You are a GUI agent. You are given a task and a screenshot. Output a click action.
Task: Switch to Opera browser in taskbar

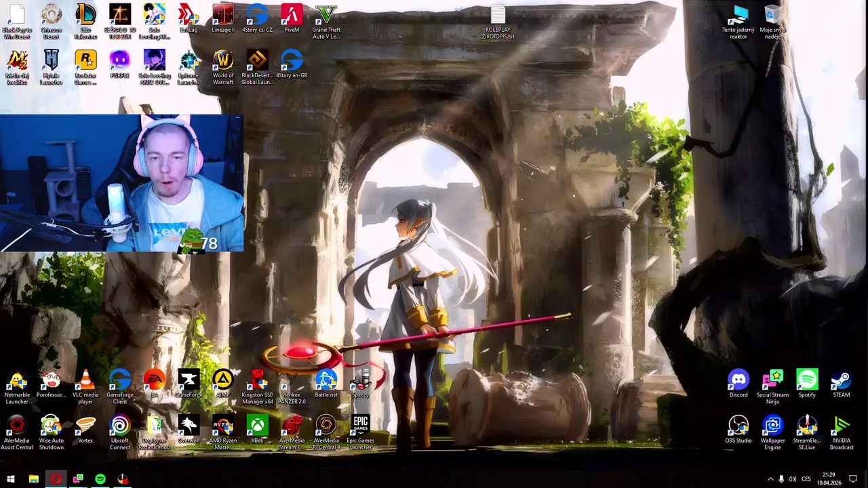(56, 479)
